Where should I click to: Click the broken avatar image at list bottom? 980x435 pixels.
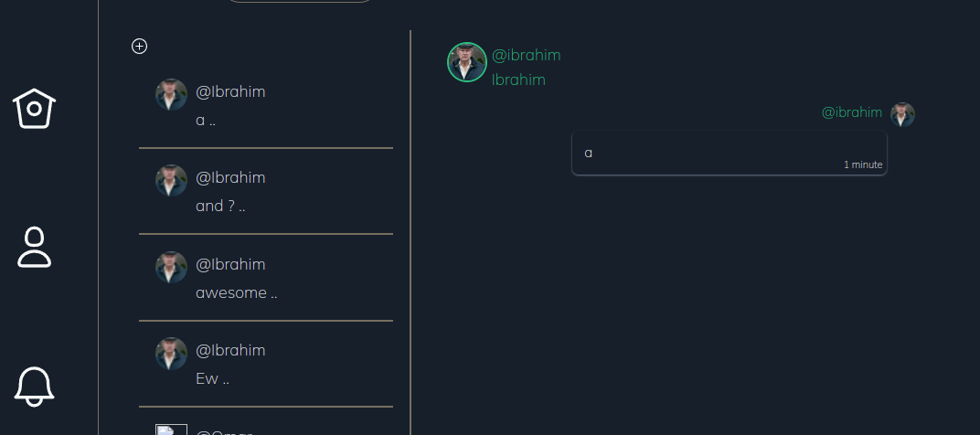click(171, 430)
